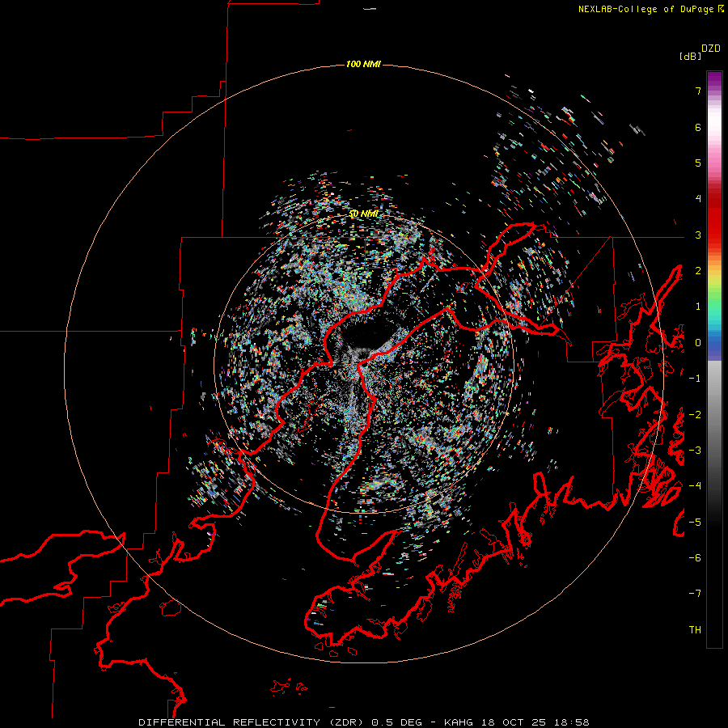Click the 6 value on the scale

[698, 127]
